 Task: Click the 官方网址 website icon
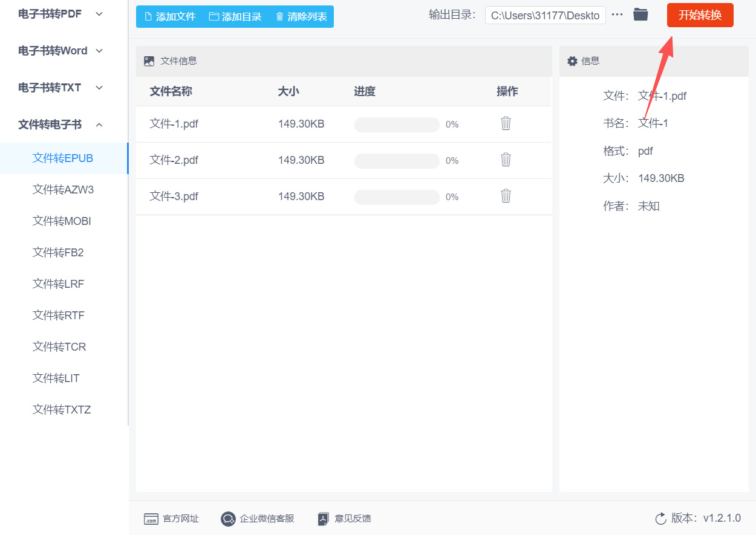coord(151,519)
